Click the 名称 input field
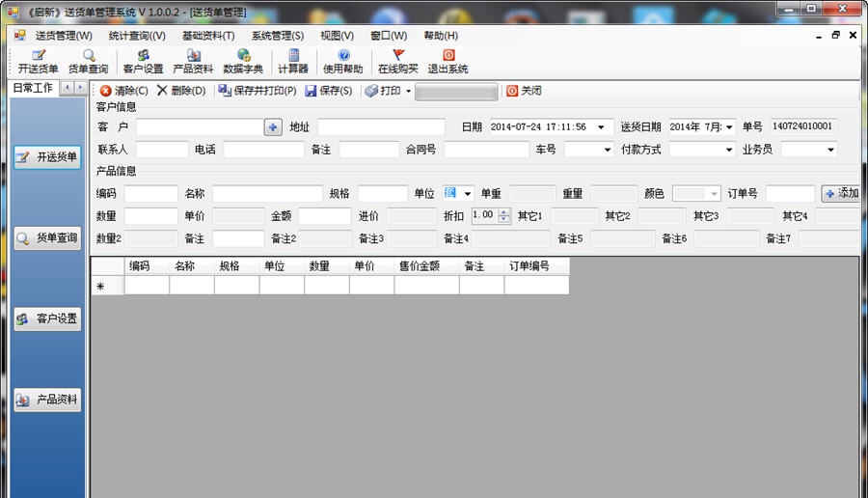Screen dimensions: 868x498 [267, 193]
